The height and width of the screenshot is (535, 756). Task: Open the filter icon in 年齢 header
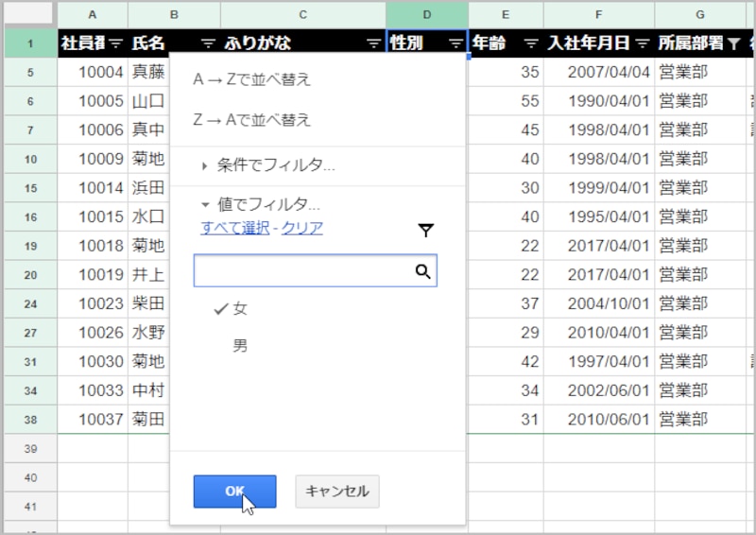pos(531,43)
